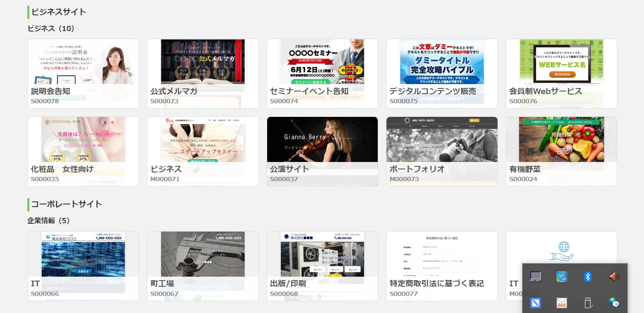Click the touchpad tray icon
Screen dimensions: 644x313
[536, 277]
